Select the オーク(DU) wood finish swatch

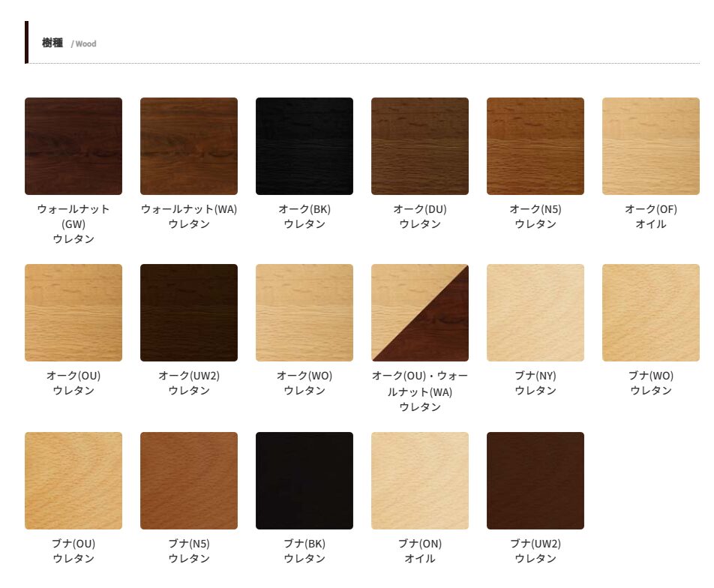(420, 146)
